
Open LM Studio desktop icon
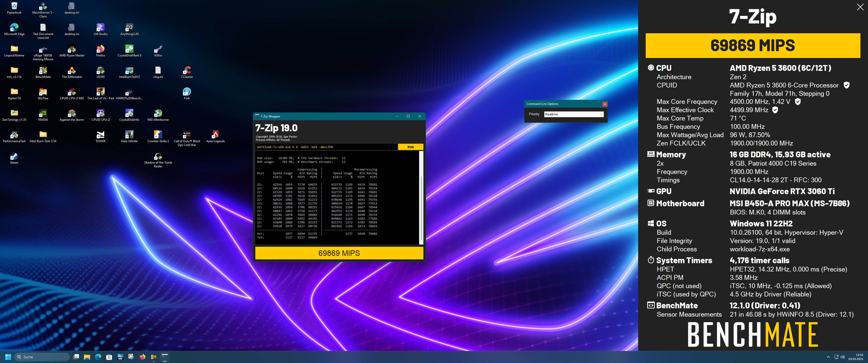point(100,29)
